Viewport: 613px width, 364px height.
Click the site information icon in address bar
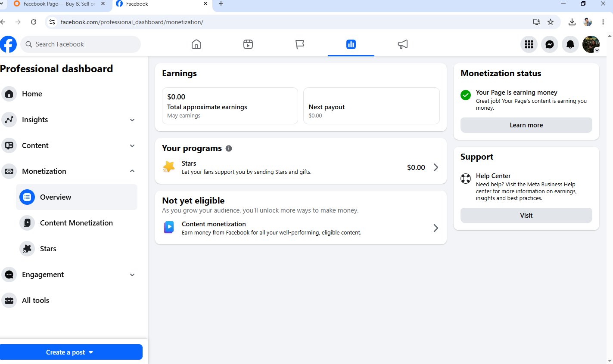[52, 22]
